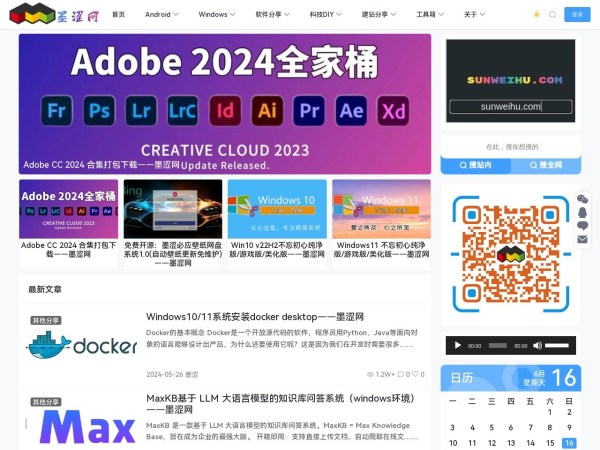Viewport: 600px width, 450px height.
Task: Open the docker article thumbnail
Action: (81, 344)
